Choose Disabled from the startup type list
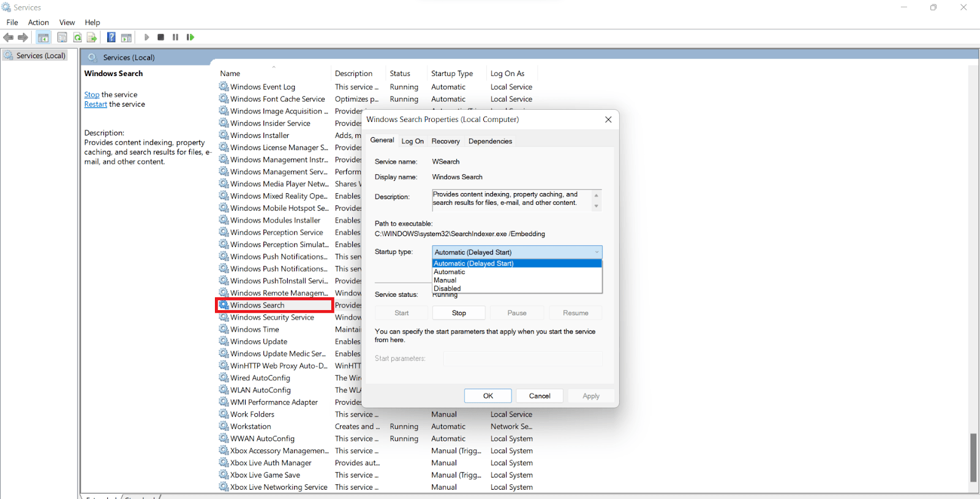 coord(517,288)
